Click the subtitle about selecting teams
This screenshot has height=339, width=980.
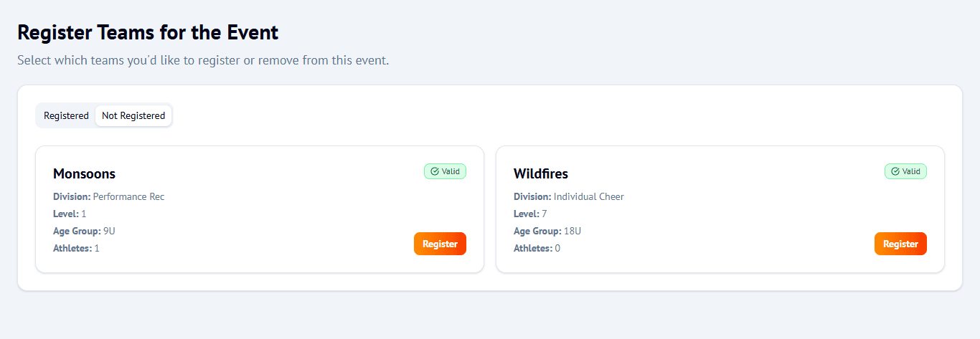point(203,60)
